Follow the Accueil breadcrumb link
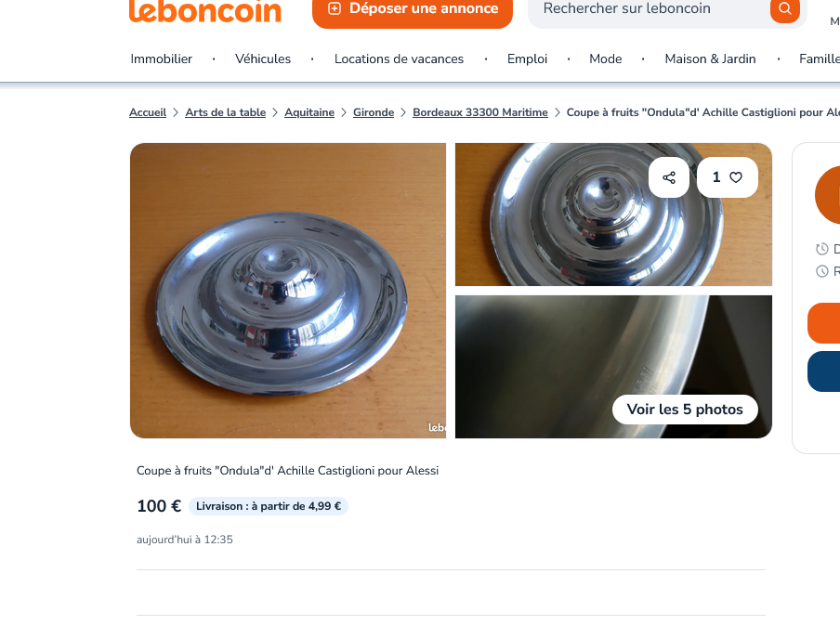This screenshot has width=840, height=638. coord(148,112)
